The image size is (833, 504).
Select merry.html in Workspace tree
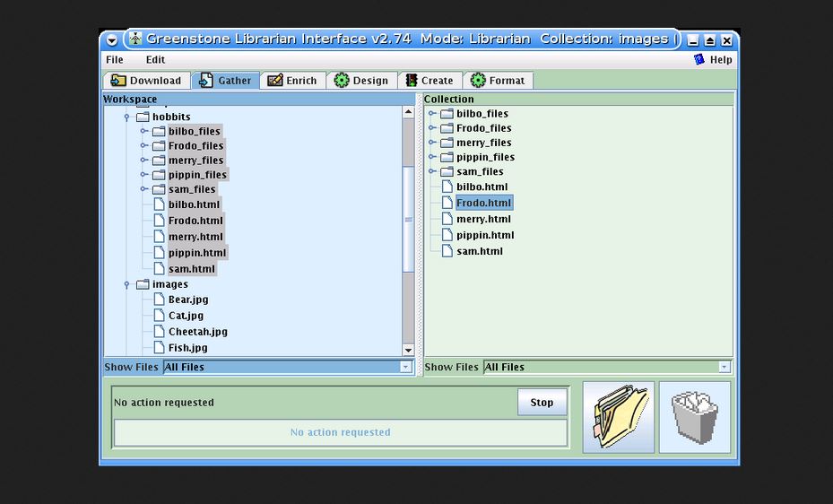pyautogui.click(x=195, y=237)
